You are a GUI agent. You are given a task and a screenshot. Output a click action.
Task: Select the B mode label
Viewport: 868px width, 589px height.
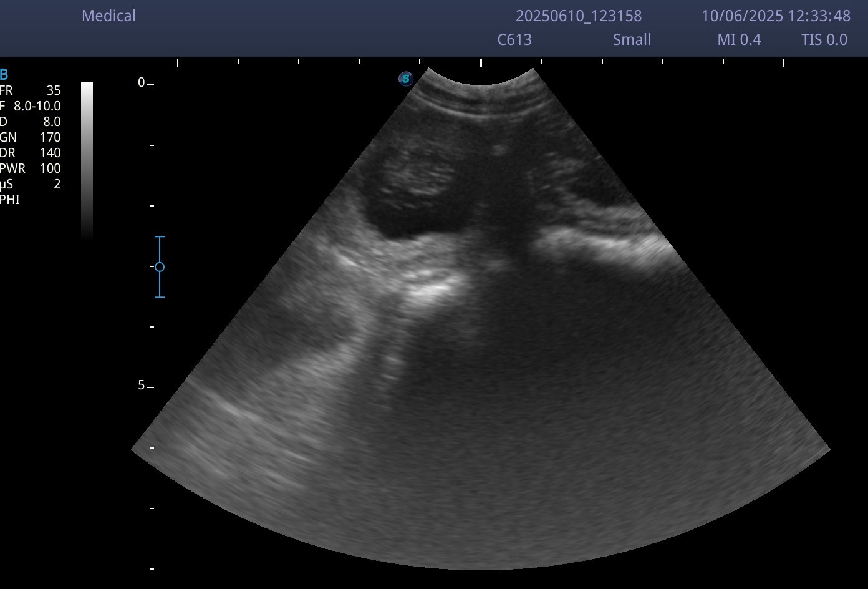pyautogui.click(x=4, y=75)
